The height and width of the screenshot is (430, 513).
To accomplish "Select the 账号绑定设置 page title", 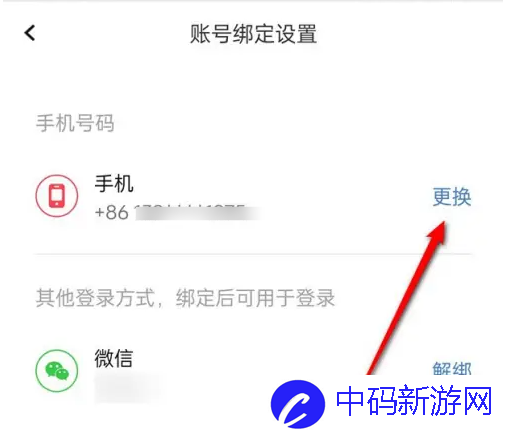I will point(253,34).
